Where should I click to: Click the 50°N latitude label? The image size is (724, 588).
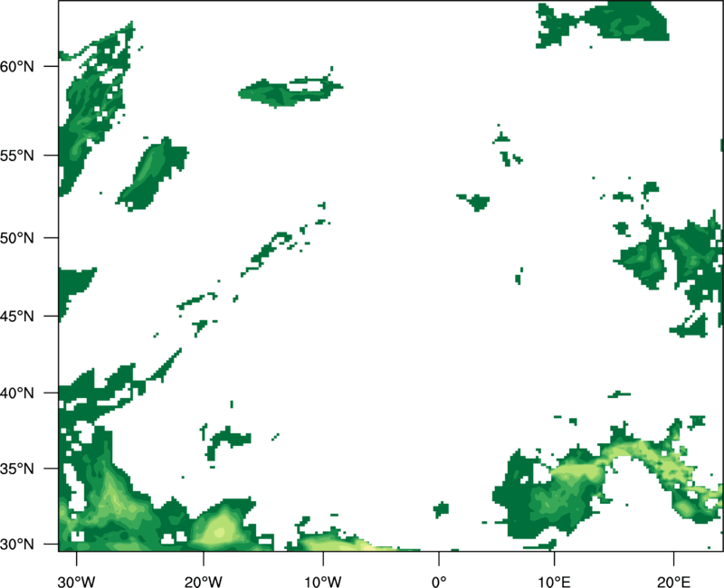coord(17,238)
